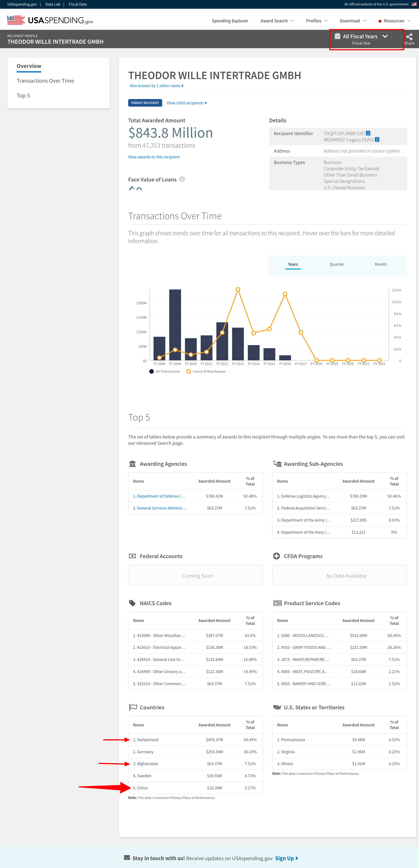Click 'Germany' in Countries table
The image size is (419, 868).
(x=145, y=752)
